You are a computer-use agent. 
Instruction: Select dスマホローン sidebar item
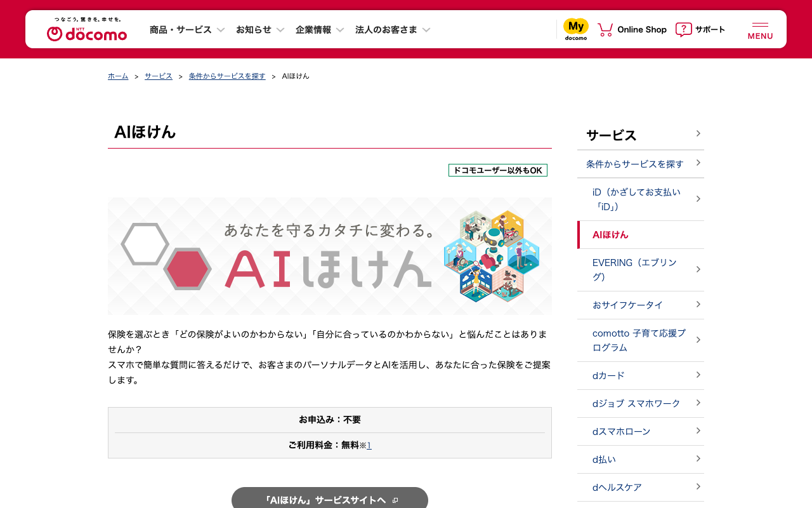(641, 432)
